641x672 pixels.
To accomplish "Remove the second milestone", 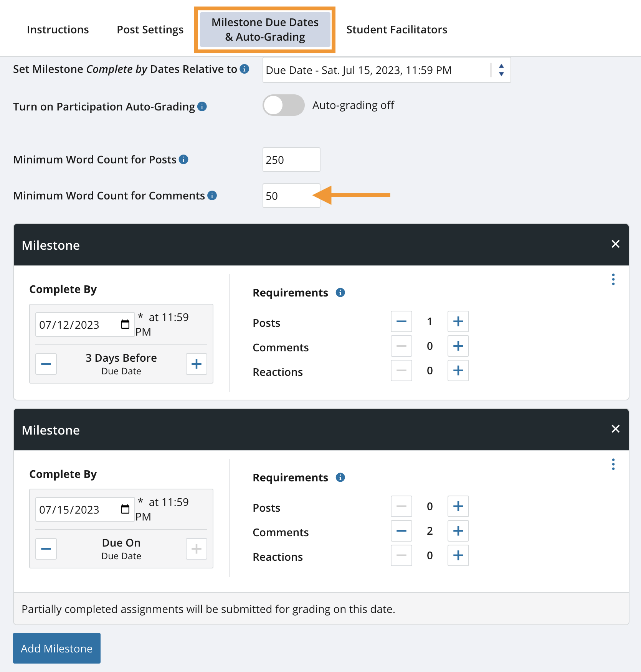I will (x=616, y=429).
